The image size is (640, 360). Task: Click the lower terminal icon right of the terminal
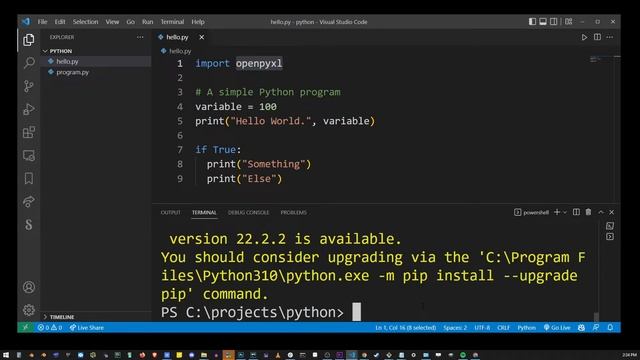click(610, 237)
